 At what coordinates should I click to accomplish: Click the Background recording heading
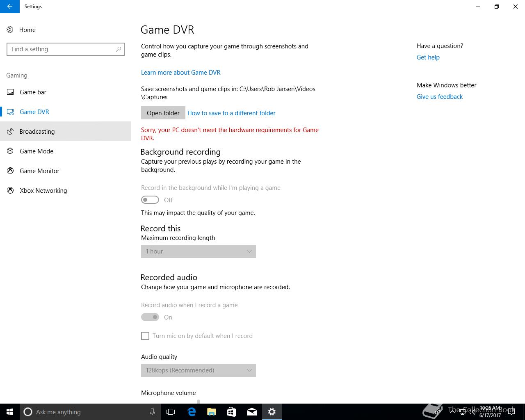coord(180,152)
